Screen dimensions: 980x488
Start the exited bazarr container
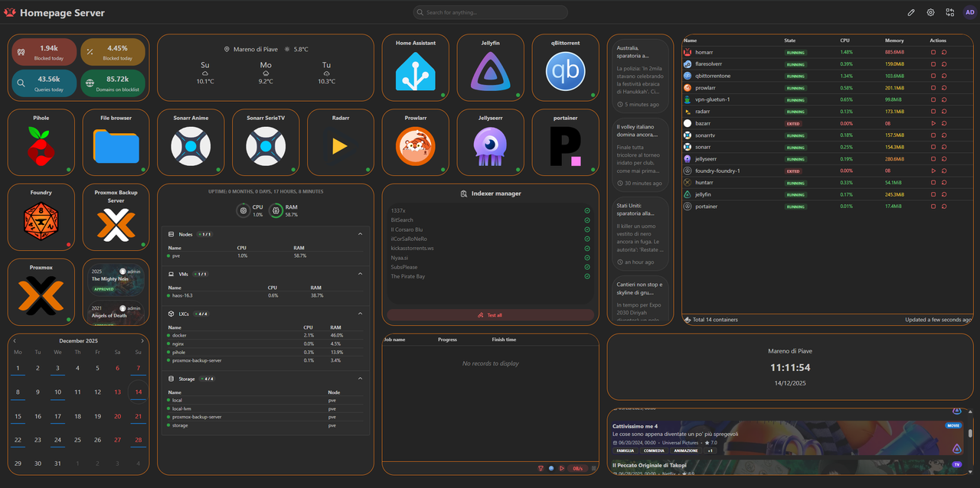933,123
